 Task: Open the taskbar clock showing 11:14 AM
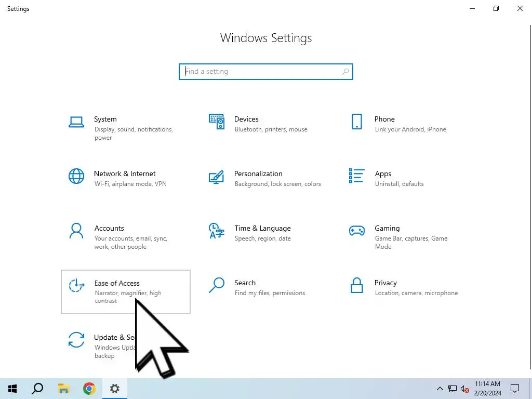pyautogui.click(x=487, y=389)
